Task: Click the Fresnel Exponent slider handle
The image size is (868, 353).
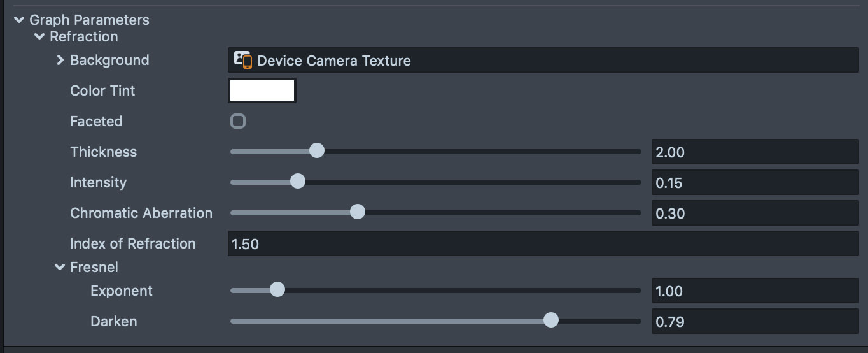Action: click(x=277, y=291)
